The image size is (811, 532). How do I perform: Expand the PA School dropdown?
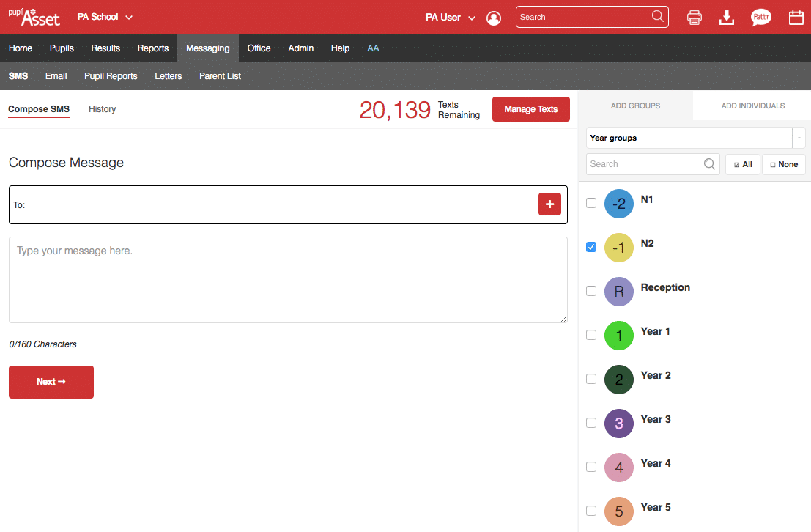click(x=105, y=17)
